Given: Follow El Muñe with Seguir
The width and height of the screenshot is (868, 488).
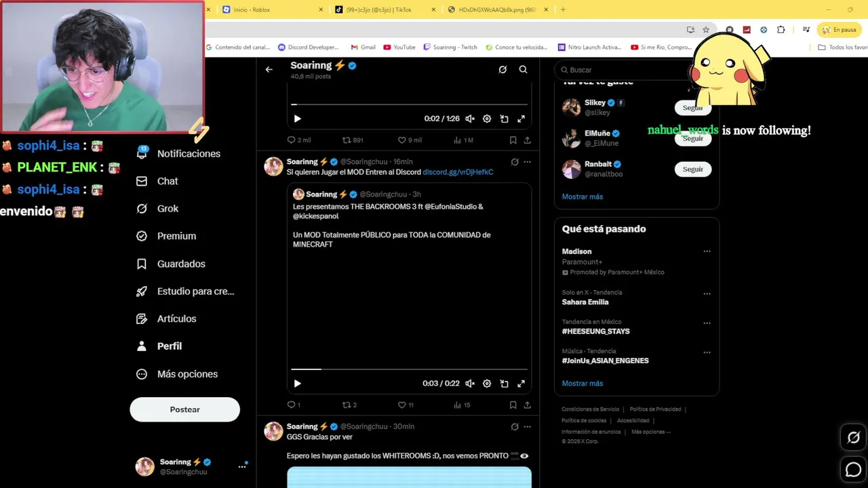Looking at the screenshot, I should 693,138.
